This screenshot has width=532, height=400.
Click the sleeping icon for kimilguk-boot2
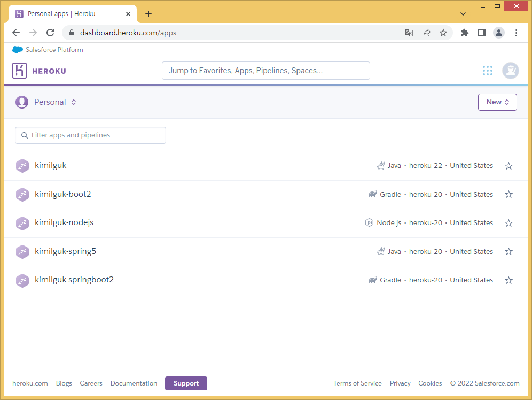click(x=22, y=195)
